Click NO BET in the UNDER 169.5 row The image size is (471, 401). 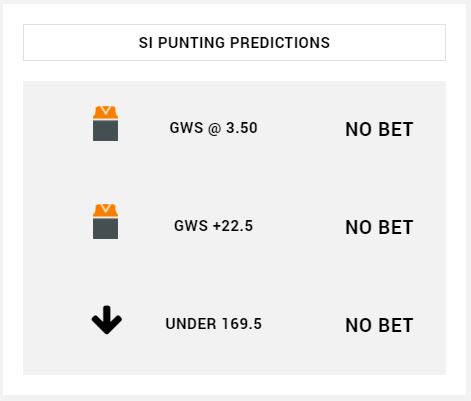379,325
